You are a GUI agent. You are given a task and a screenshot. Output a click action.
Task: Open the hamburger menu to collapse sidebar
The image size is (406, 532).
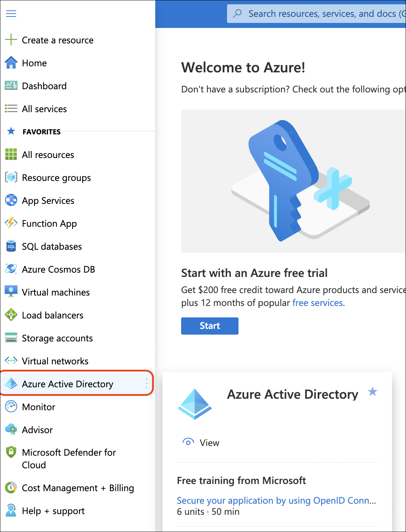click(x=11, y=13)
